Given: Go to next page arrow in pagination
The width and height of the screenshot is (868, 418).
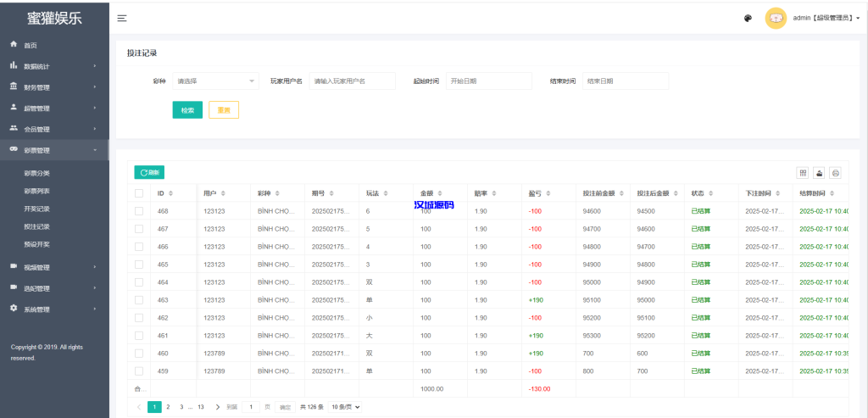Looking at the screenshot, I should [x=218, y=407].
